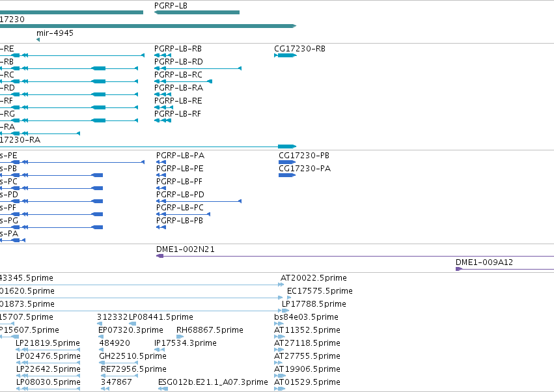The width and height of the screenshot is (554, 392).
Task: Select protein PGRP-LB-PD label
Action: pyautogui.click(x=180, y=195)
